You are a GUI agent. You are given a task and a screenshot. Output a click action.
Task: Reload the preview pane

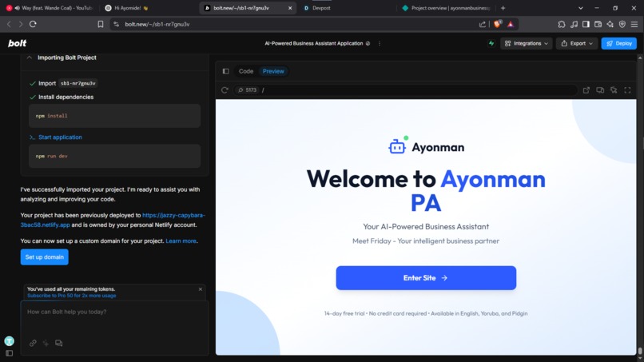pyautogui.click(x=225, y=90)
